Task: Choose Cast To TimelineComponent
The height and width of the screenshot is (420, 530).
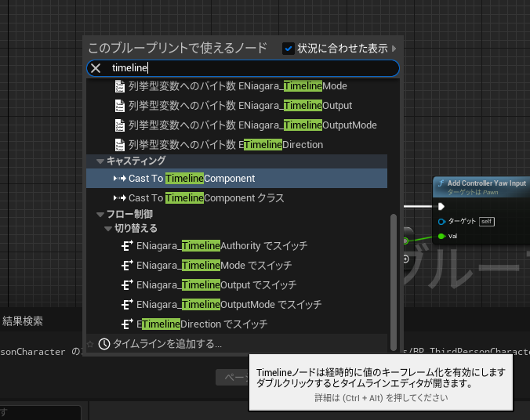Action: (x=237, y=179)
